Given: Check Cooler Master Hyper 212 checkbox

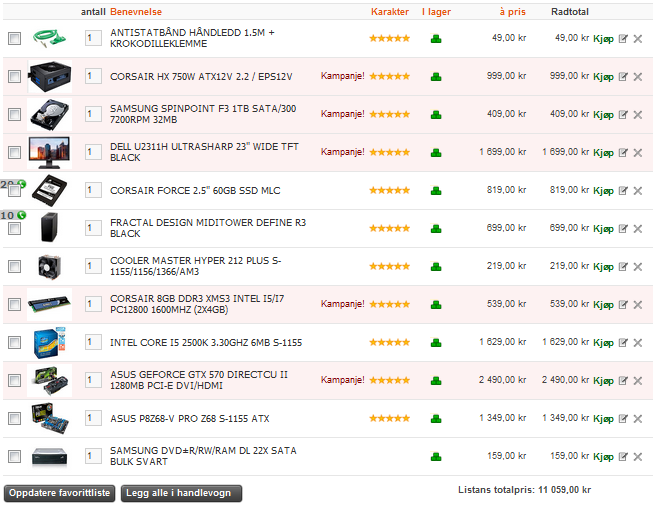Looking at the screenshot, I should [x=14, y=266].
